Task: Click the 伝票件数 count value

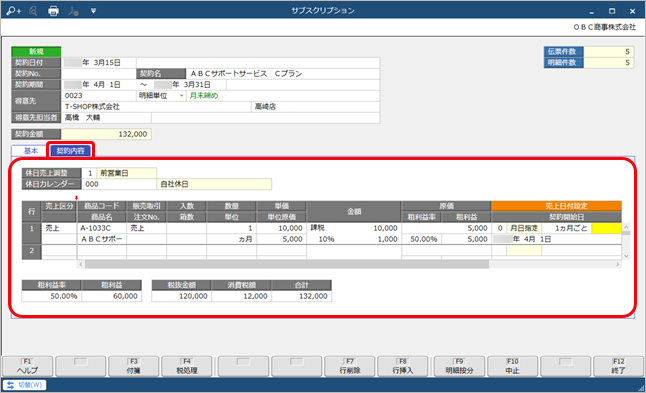Action: coord(608,51)
